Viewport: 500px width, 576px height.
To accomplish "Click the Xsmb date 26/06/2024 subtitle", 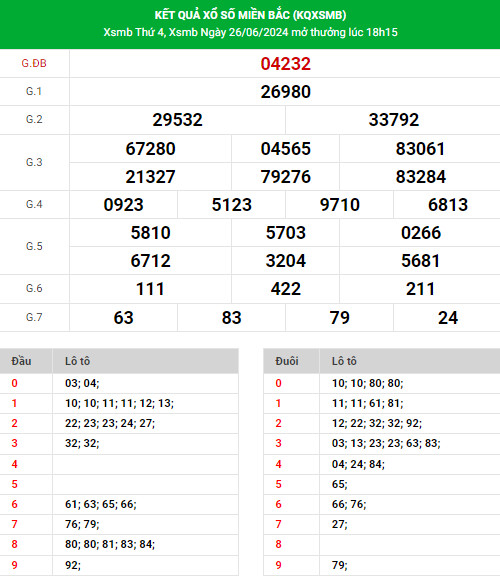I will click(x=250, y=32).
